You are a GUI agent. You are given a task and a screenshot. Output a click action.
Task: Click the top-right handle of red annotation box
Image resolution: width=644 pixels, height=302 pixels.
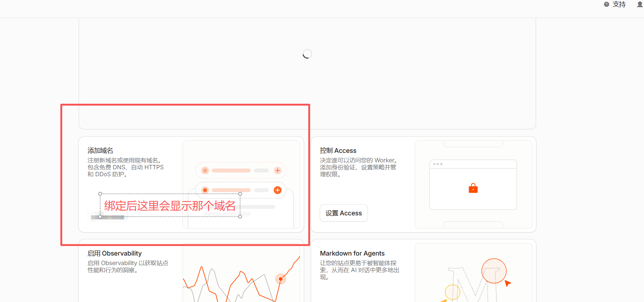240,194
